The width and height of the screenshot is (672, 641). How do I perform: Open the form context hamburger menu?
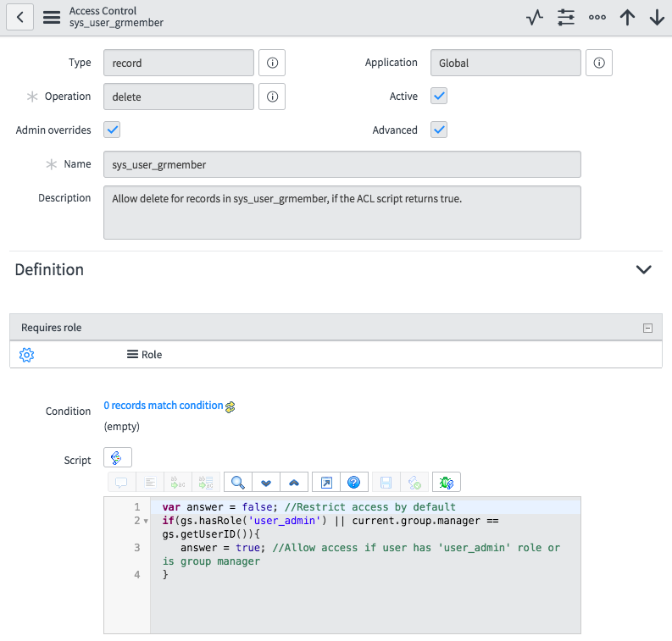tap(52, 17)
